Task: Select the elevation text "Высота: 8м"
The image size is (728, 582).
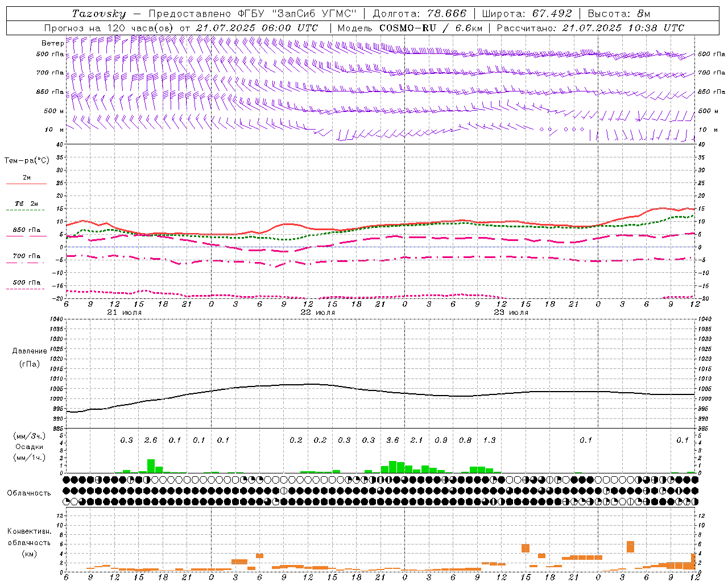Action: click(619, 14)
